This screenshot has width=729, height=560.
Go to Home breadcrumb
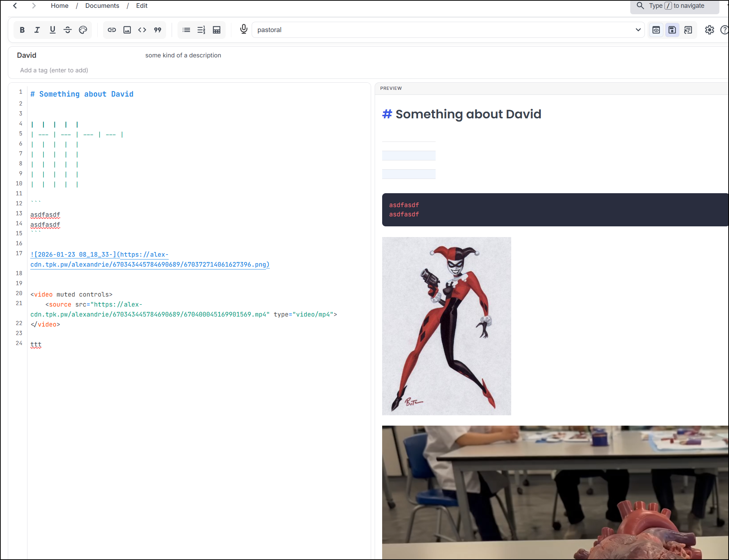click(60, 6)
